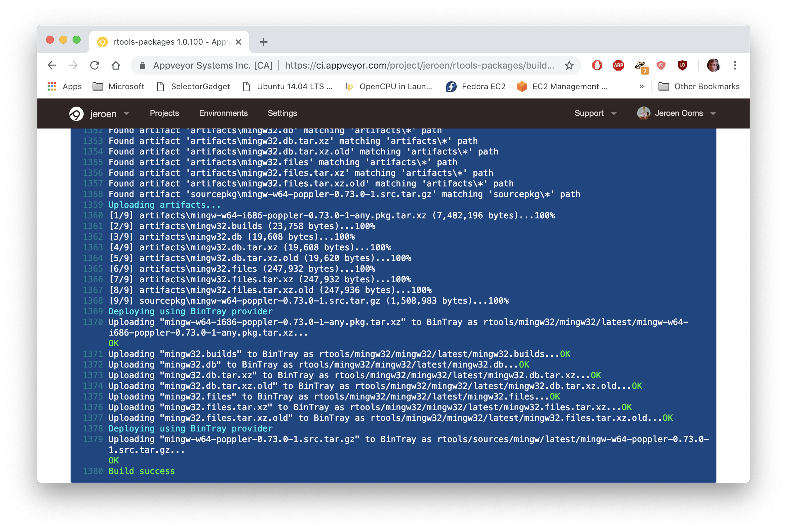Open the Apps bookmarks shortcut
The width and height of the screenshot is (787, 532).
pos(65,87)
